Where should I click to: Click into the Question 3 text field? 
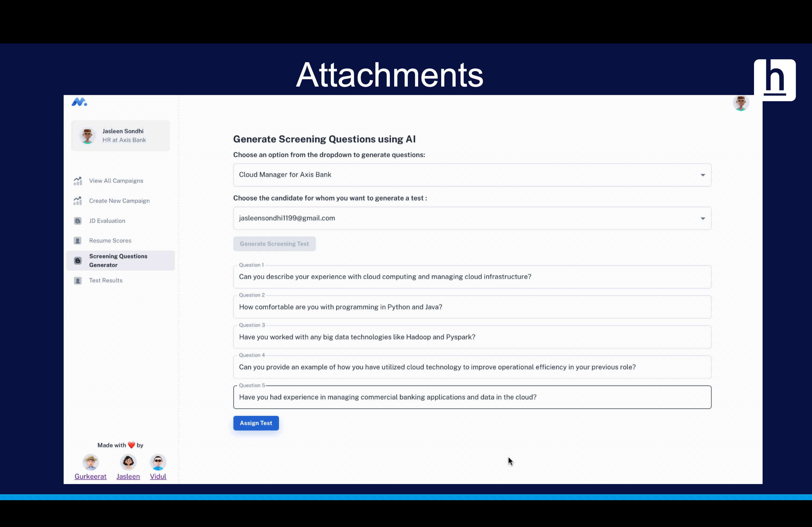pyautogui.click(x=472, y=337)
